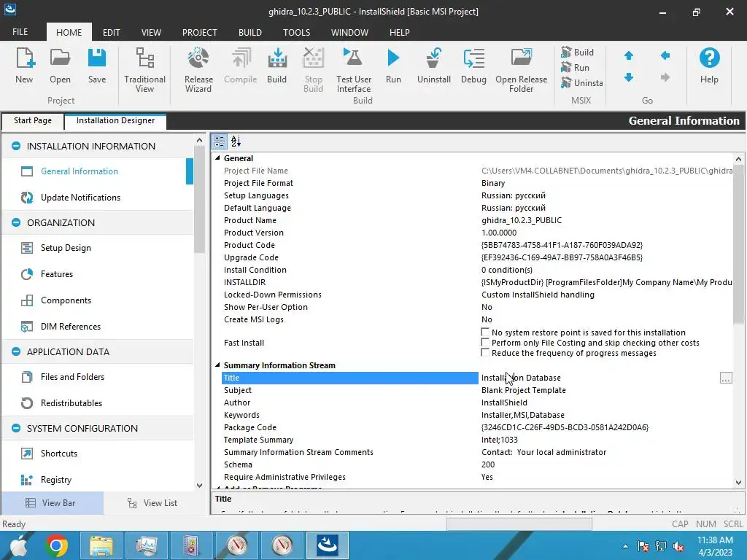This screenshot has width=747, height=560.
Task: Open DIM References view
Action: pos(71,326)
